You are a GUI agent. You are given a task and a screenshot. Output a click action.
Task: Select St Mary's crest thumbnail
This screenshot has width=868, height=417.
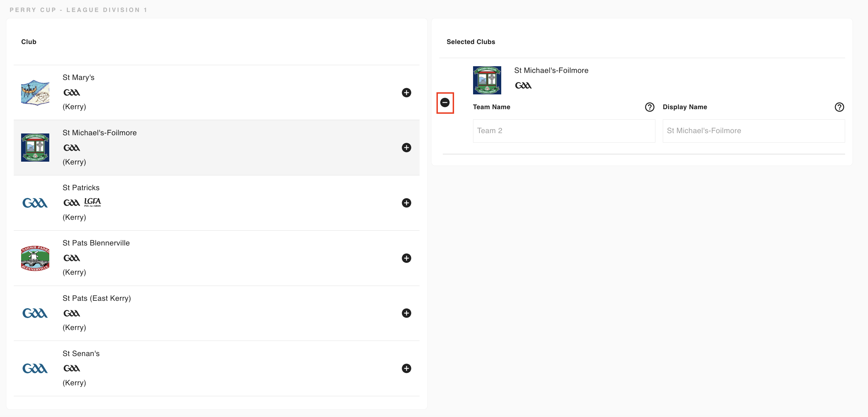click(x=35, y=93)
